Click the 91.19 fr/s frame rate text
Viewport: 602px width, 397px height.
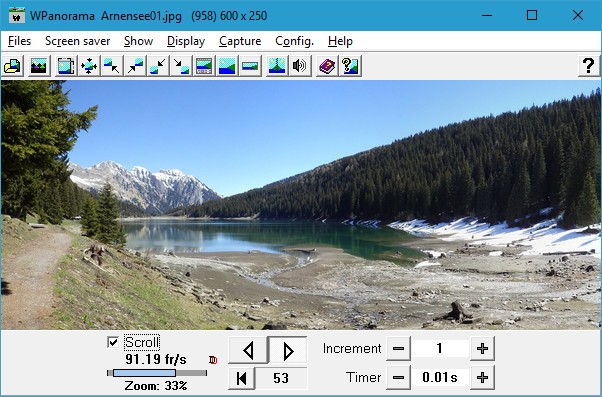pos(156,359)
